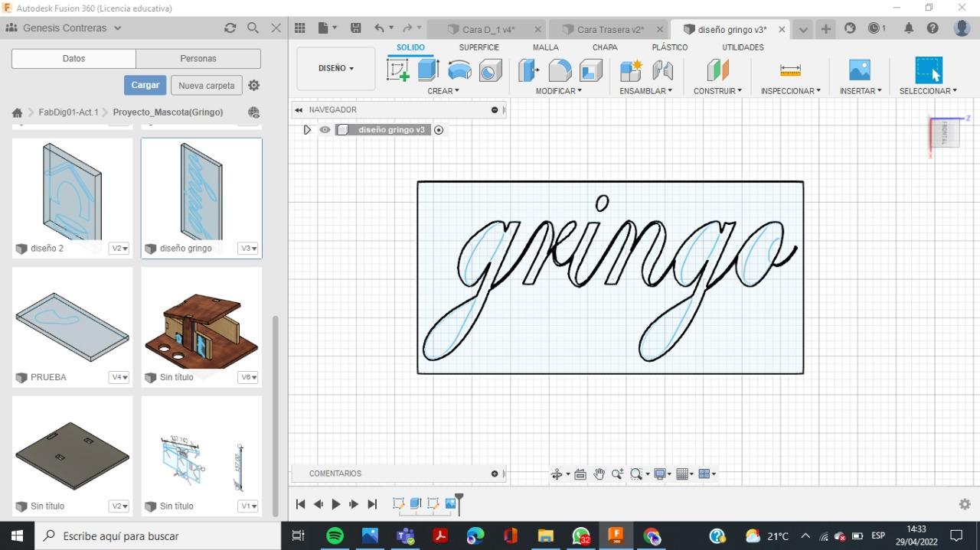Click the Insert image icon
Image resolution: width=980 pixels, height=550 pixels.
tap(860, 70)
